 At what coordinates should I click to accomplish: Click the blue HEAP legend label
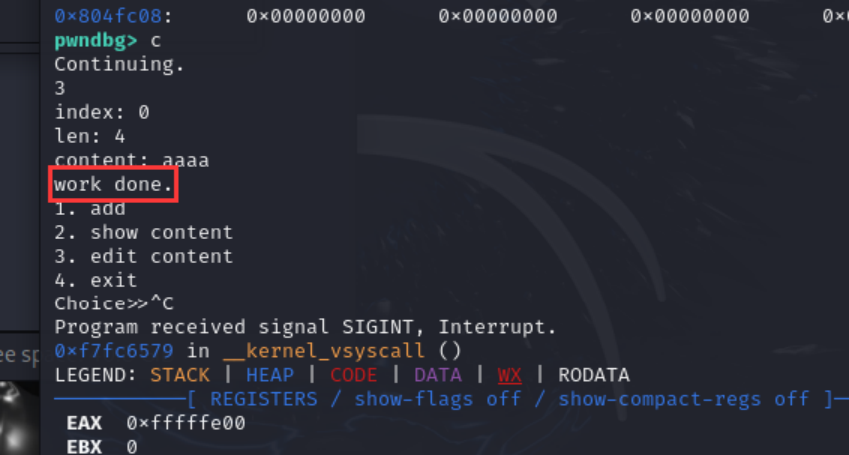tap(269, 375)
